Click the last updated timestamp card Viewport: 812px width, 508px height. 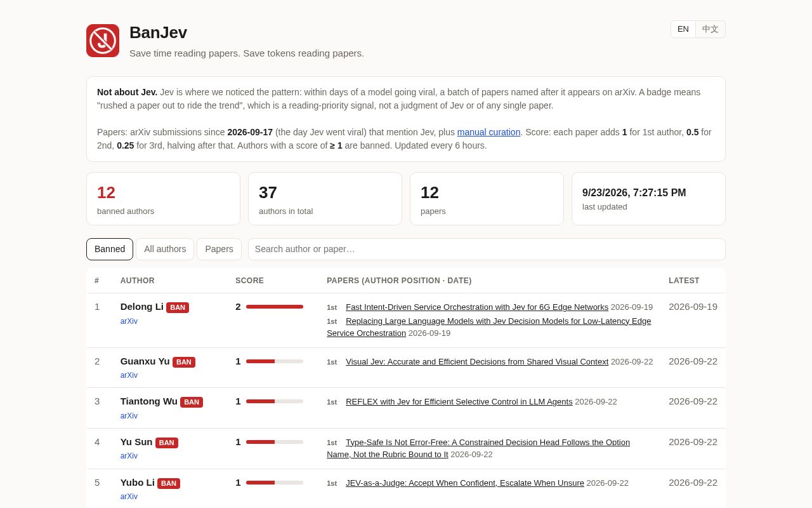click(x=648, y=199)
